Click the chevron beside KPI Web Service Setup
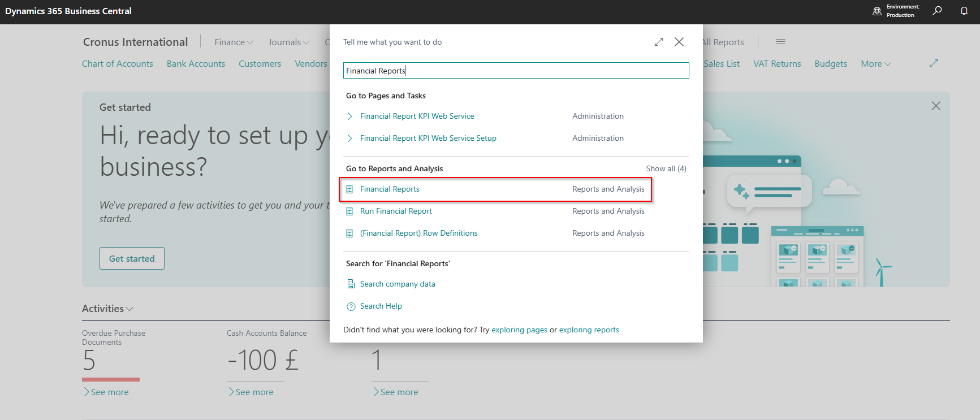 349,138
